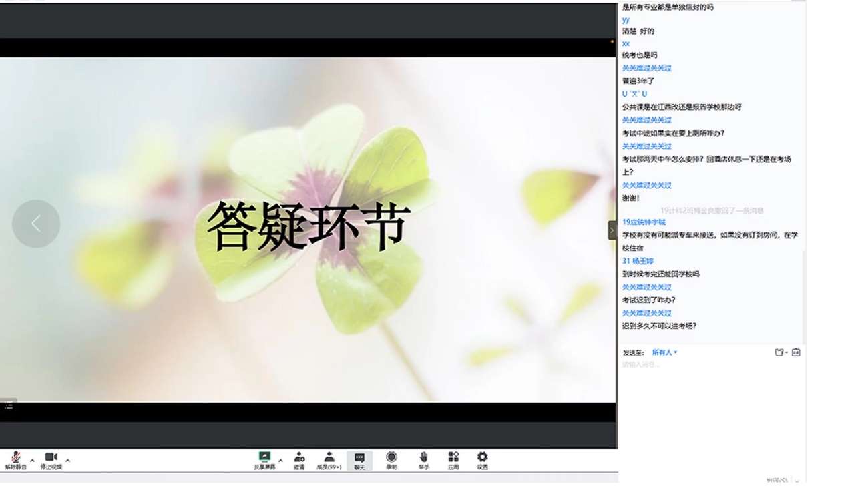
Task: Expand audio options arrow beside microphone
Action: pyautogui.click(x=32, y=460)
